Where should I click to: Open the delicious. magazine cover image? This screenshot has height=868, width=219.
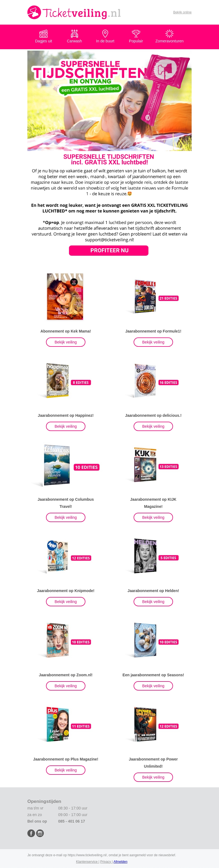(x=145, y=380)
